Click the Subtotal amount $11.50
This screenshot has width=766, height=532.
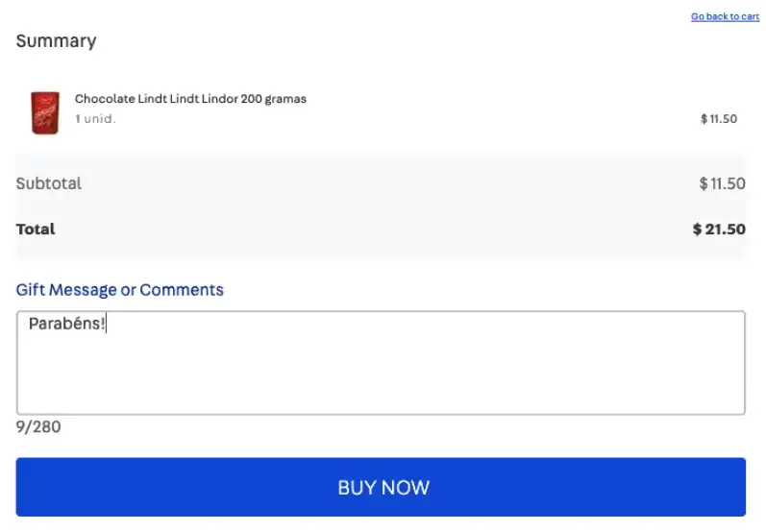(x=722, y=183)
